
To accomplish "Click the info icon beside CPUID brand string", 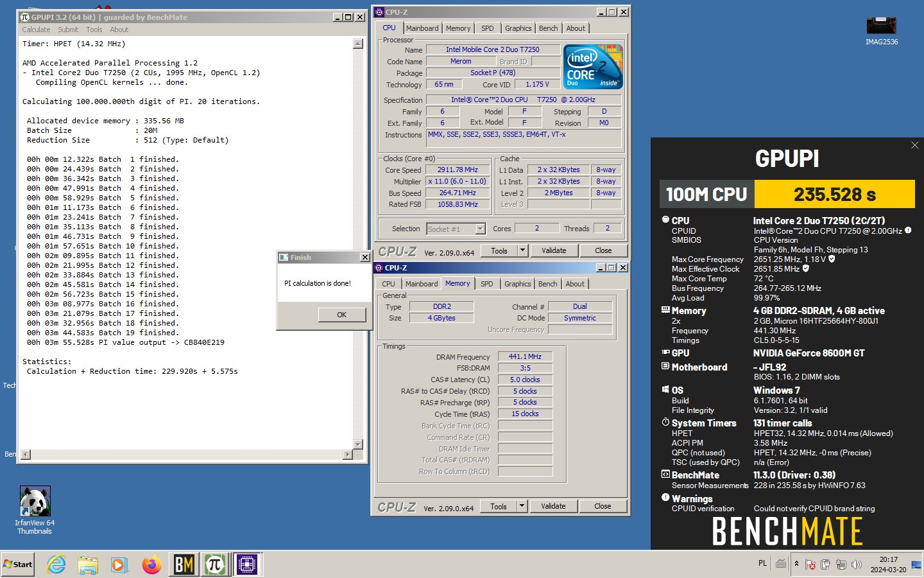I will (x=908, y=230).
